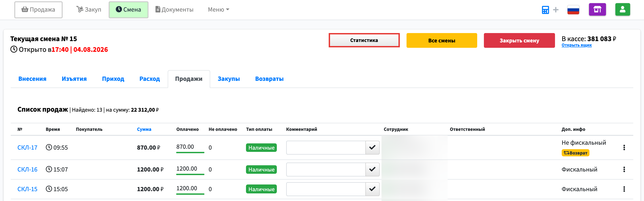Expand the Меню dropdown
The image size is (644, 201).
(x=218, y=9)
